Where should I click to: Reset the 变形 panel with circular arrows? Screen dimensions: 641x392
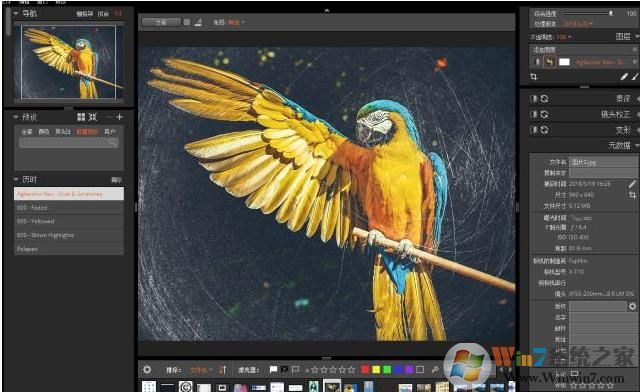pyautogui.click(x=544, y=130)
